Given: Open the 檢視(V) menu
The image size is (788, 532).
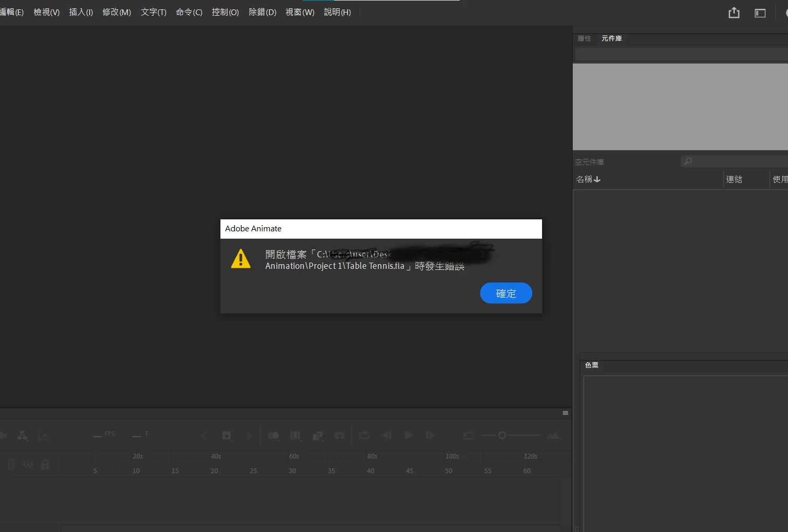Looking at the screenshot, I should (46, 12).
